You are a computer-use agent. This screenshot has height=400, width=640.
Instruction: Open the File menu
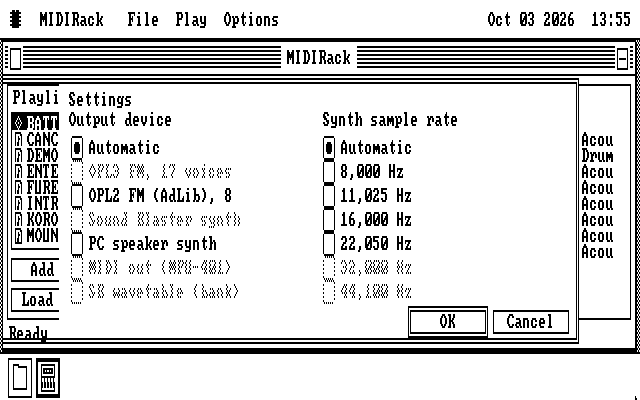pos(143,20)
